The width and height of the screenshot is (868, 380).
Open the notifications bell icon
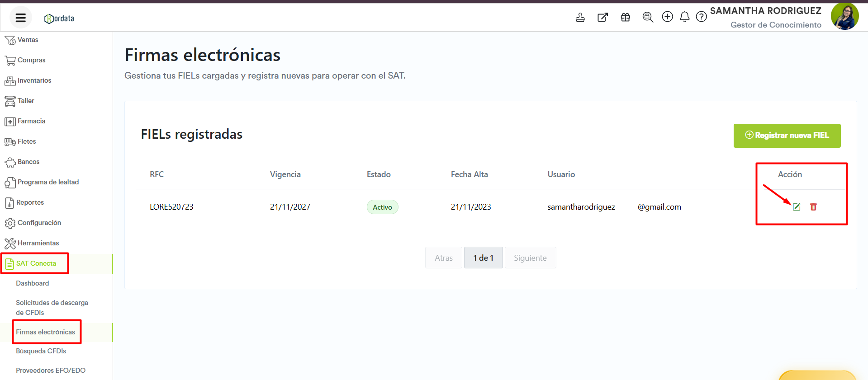click(x=684, y=17)
